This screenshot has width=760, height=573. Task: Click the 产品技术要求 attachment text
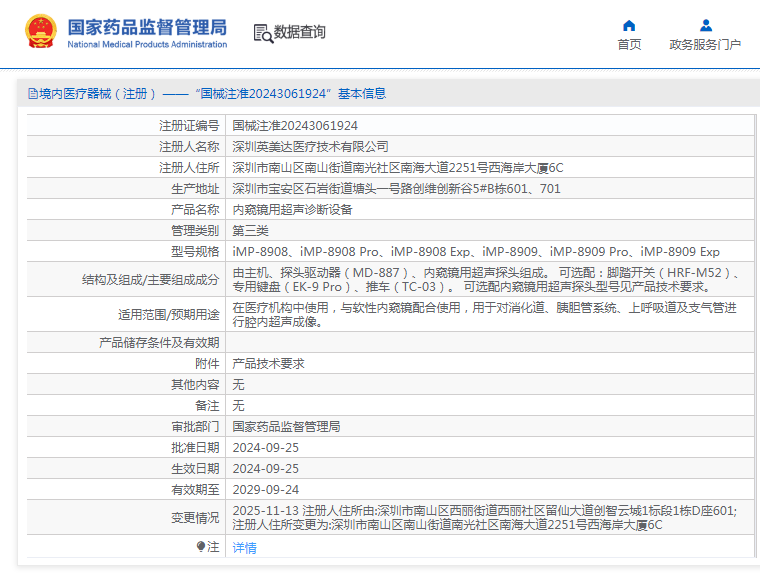point(268,364)
